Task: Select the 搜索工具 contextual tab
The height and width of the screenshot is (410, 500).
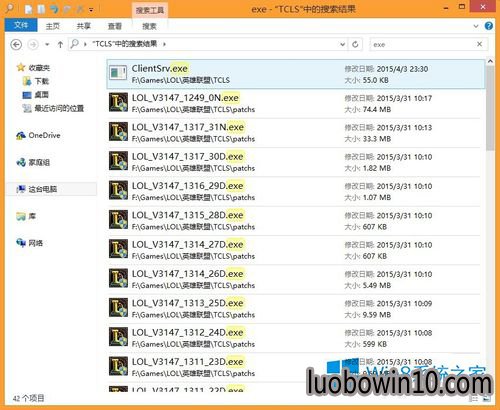Action: pos(150,10)
